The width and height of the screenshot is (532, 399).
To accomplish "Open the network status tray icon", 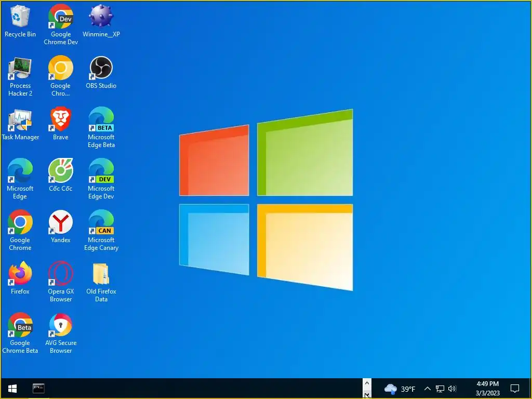I will coord(440,389).
